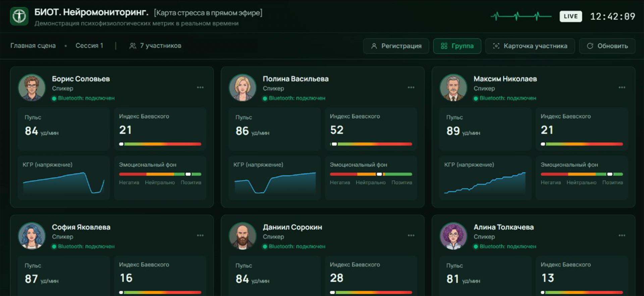Click the Обновить refresh button
644x296 pixels.
click(x=607, y=46)
